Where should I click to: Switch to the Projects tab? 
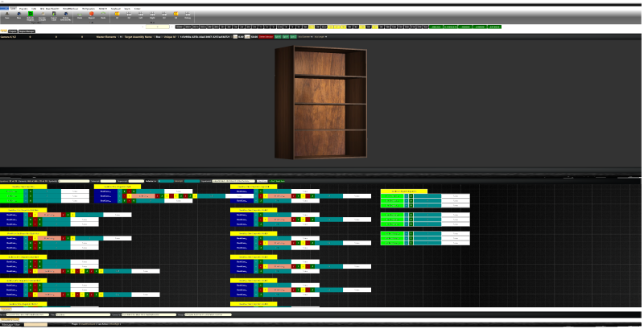pyautogui.click(x=13, y=31)
